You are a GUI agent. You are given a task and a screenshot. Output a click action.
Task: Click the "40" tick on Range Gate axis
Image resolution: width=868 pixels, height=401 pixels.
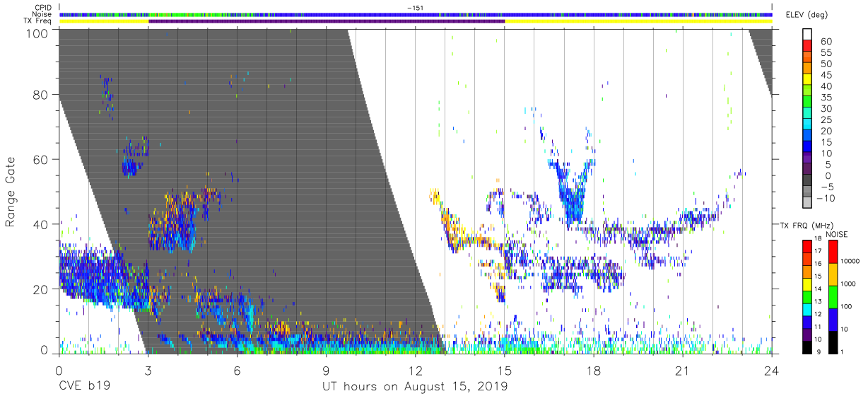coord(41,224)
